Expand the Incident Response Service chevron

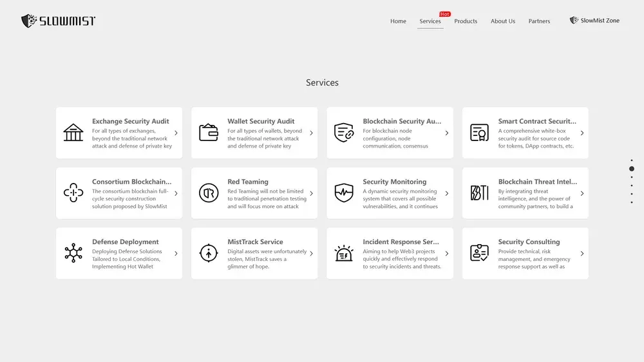coord(447,254)
